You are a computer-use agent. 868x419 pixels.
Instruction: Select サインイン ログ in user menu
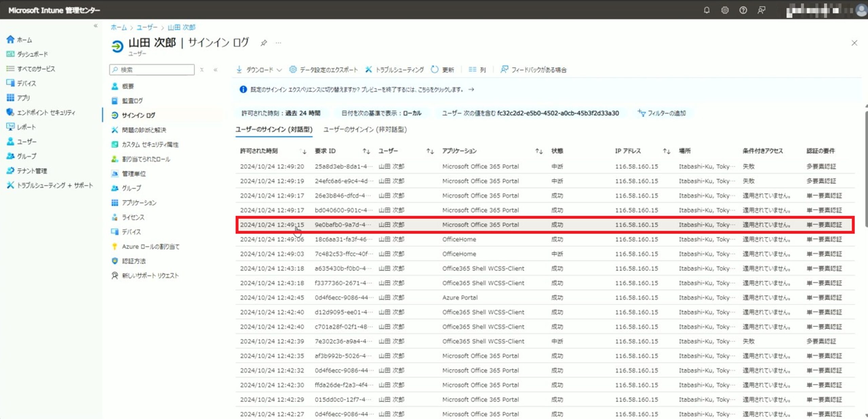tap(133, 116)
